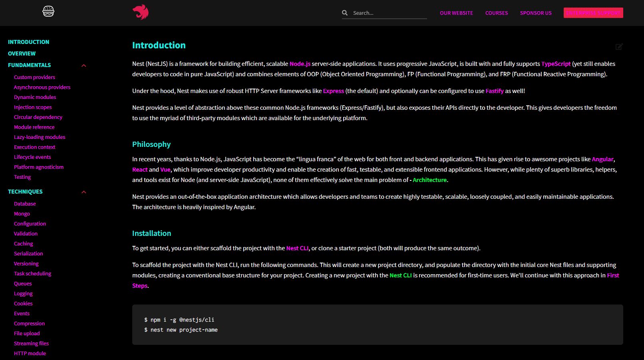Select the Techniques sidebar heading

pyautogui.click(x=25, y=192)
